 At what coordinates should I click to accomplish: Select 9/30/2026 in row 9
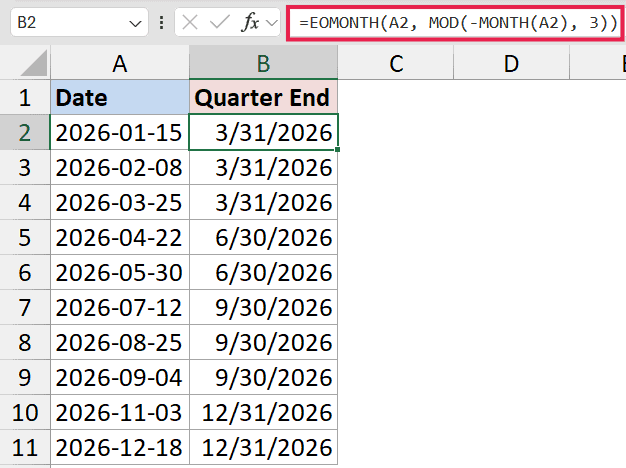tap(263, 377)
